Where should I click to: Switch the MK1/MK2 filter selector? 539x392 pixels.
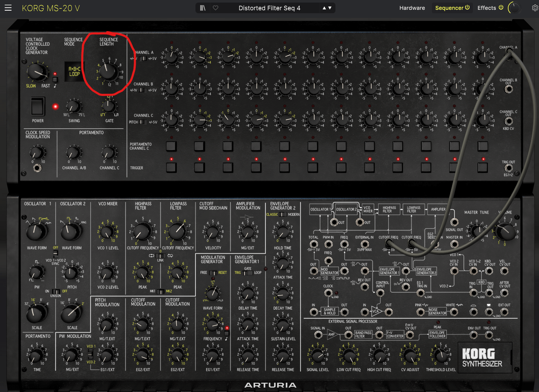160,292
